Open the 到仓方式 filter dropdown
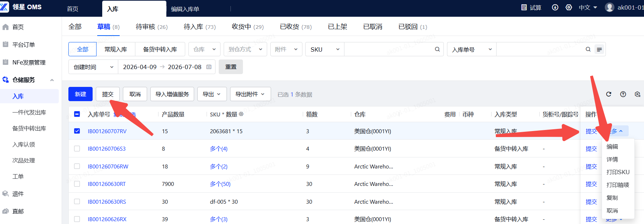 click(x=245, y=49)
